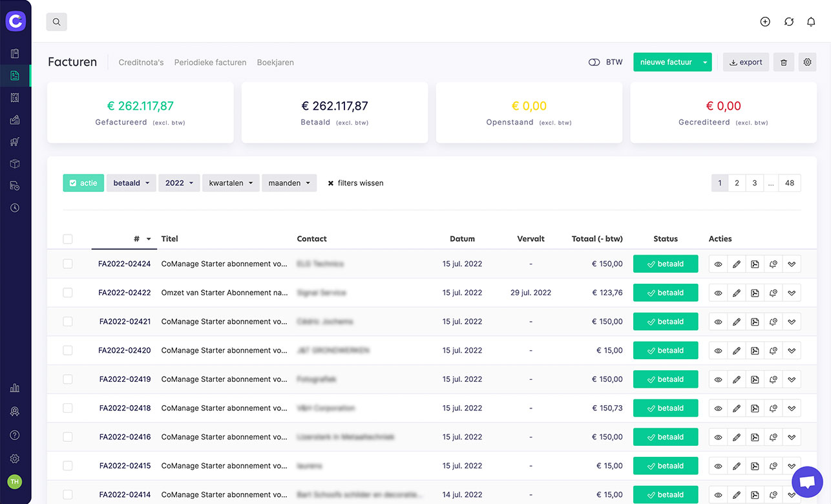Download PDF of invoice FA2022-02416
The height and width of the screenshot is (504, 831).
pos(755,437)
